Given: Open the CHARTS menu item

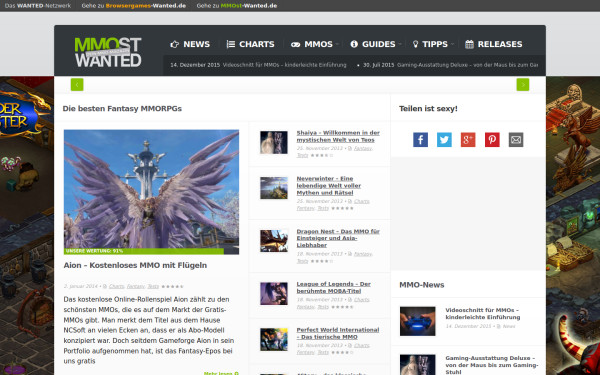Looking at the screenshot, I should coord(250,44).
